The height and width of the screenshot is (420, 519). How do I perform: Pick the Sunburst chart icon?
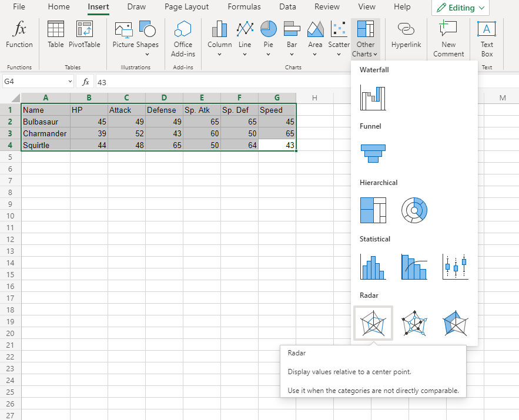414,210
